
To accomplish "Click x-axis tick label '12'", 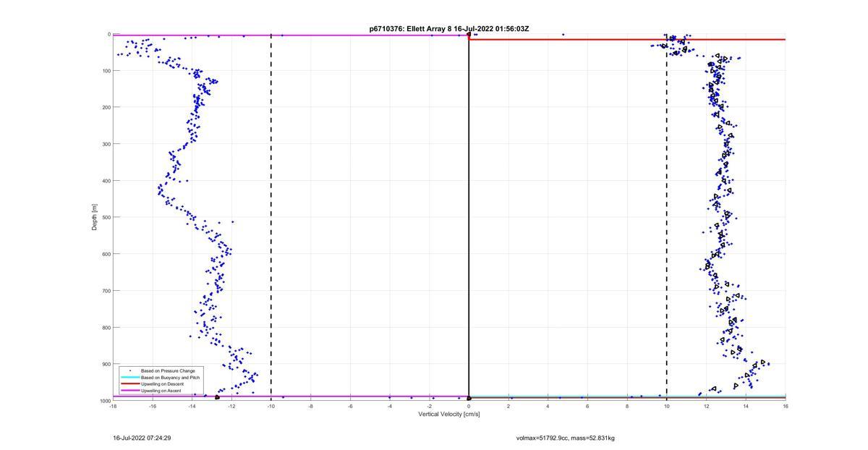I will click(x=707, y=406).
